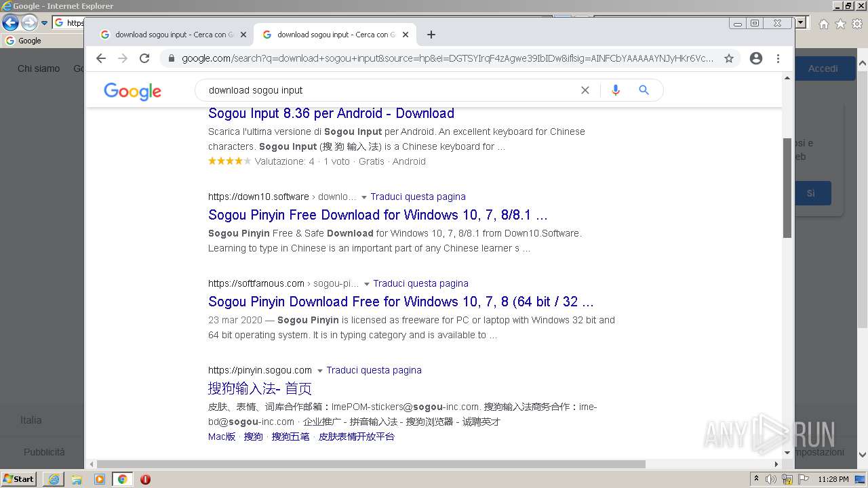The width and height of the screenshot is (868, 488).
Task: Click the 'https://down10.software' URL text
Action: pyautogui.click(x=258, y=197)
